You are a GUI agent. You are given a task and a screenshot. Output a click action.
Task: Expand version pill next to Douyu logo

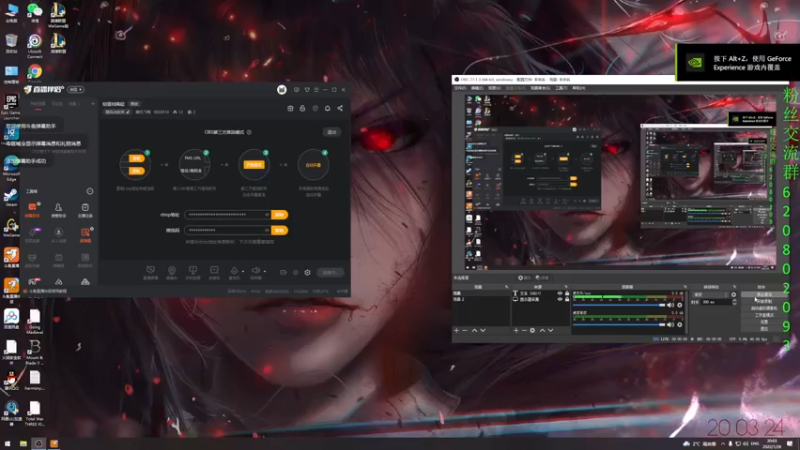coord(76,90)
